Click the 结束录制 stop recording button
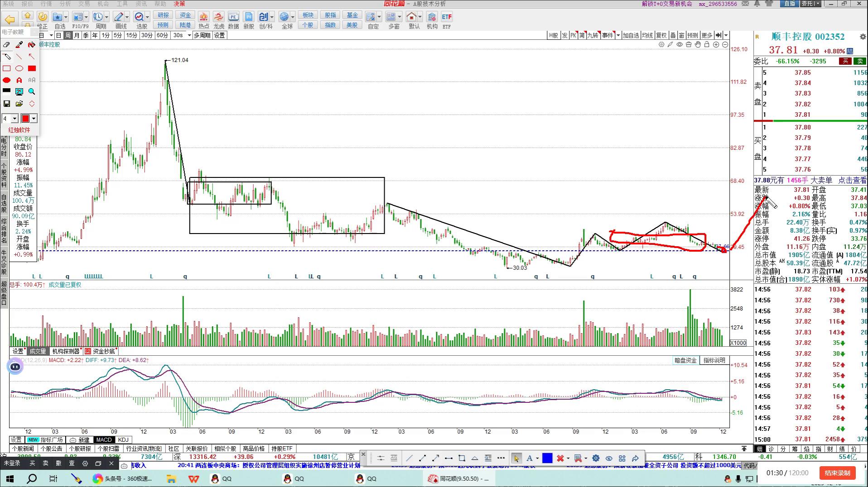Screen dimensions: 868x487 click(837, 473)
